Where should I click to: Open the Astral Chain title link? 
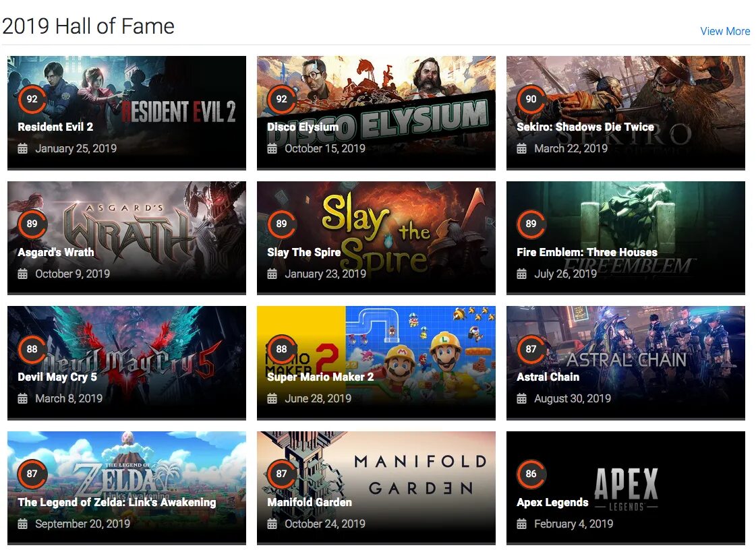coord(548,377)
